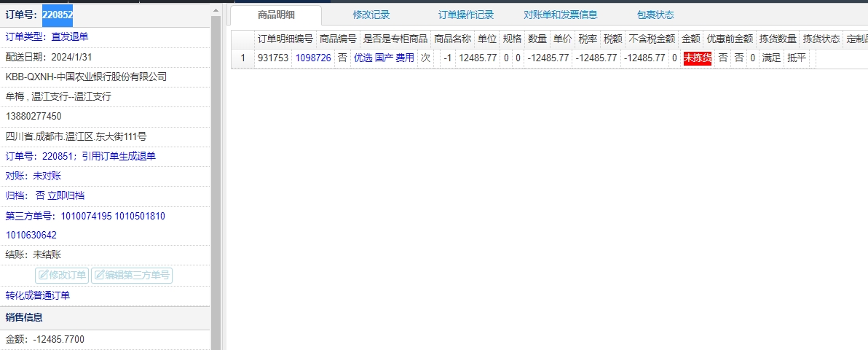Image resolution: width=868 pixels, height=350 pixels.
Task: Click the 不含税金额 column header
Action: tap(652, 39)
